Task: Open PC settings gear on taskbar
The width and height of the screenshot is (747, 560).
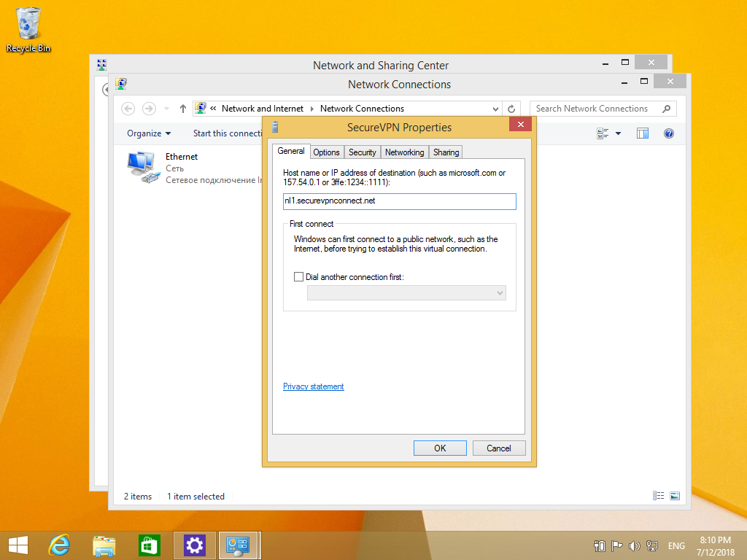Action: tap(194, 545)
